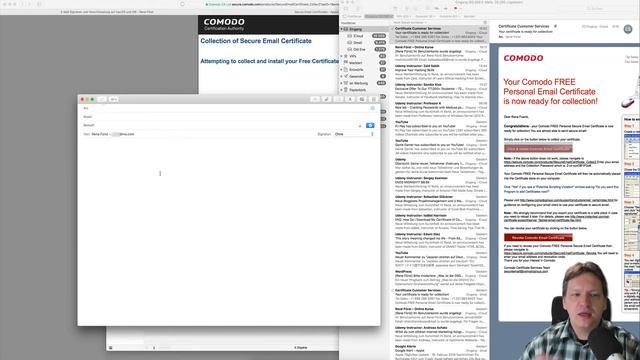Open Udemy Instructor Zaid Sabih message
The height and width of the screenshot is (360, 640).
pyautogui.click(x=440, y=72)
